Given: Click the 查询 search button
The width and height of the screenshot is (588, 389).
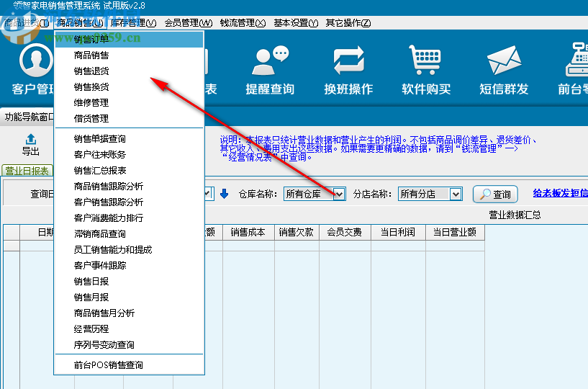Looking at the screenshot, I should [x=495, y=194].
